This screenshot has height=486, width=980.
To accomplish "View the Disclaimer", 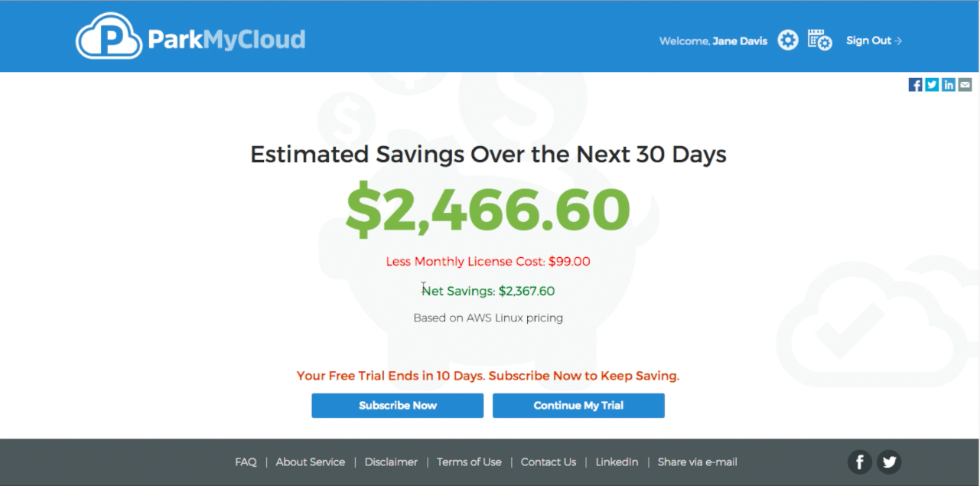I will [391, 462].
